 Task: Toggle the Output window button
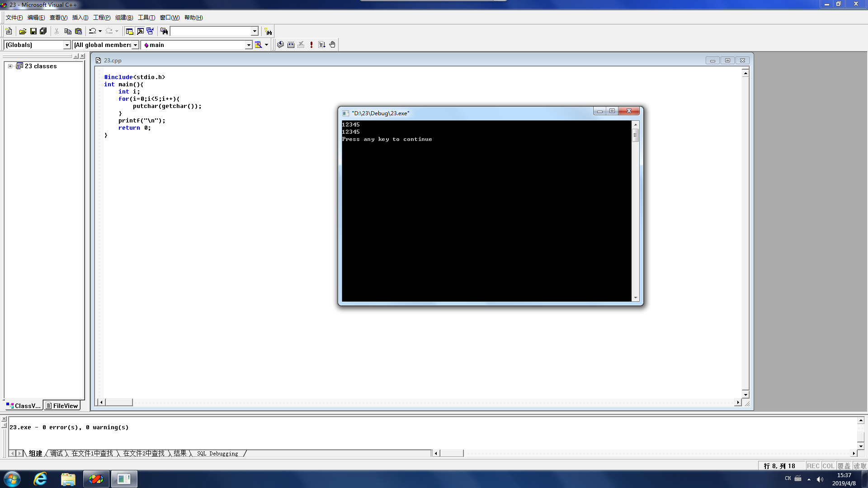(x=140, y=31)
